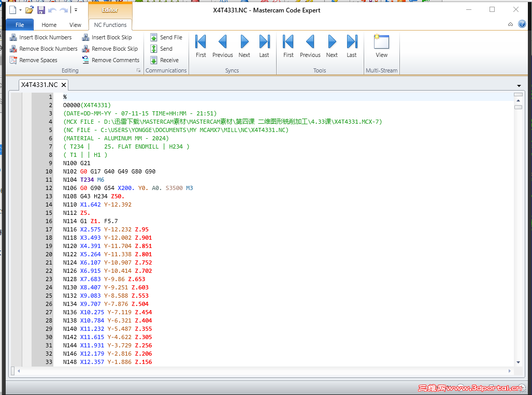
Task: Click Send File in Communications
Action: [x=166, y=37]
